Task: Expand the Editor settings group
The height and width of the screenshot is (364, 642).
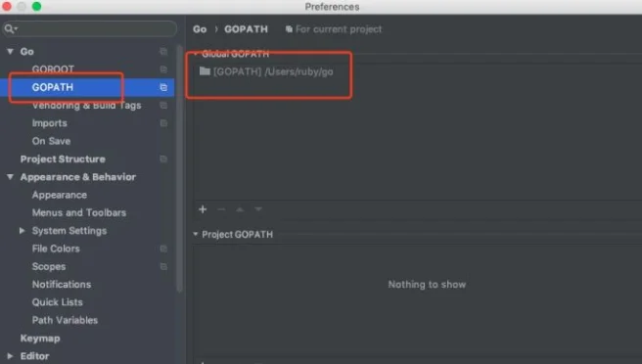Action: coord(10,356)
